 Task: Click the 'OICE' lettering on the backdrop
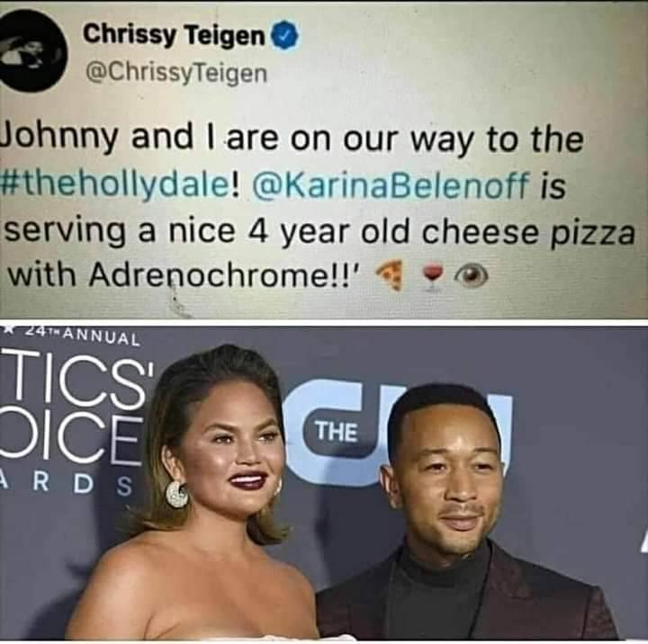(x=70, y=438)
